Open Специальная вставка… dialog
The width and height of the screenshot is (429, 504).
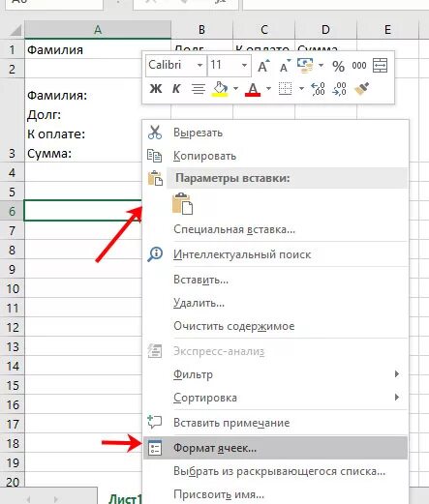coord(276,229)
